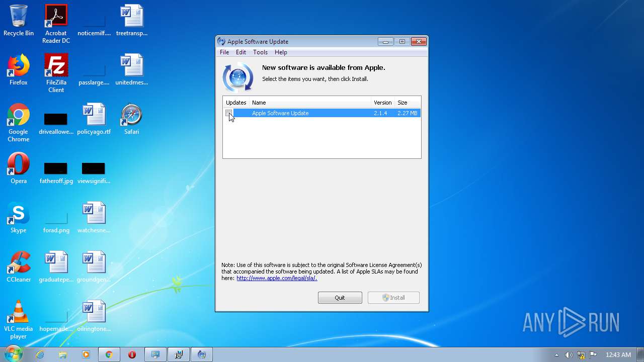The image size is (644, 362).
Task: Open Windows Explorer folder in taskbar
Action: tap(63, 354)
